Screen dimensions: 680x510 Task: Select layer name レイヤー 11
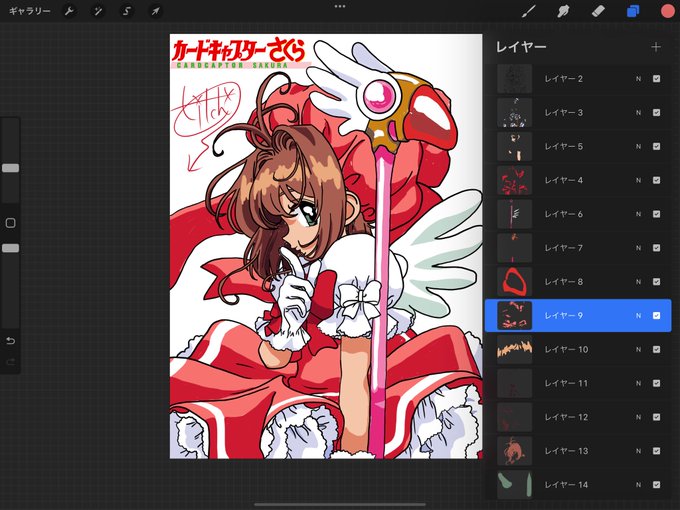(x=566, y=383)
